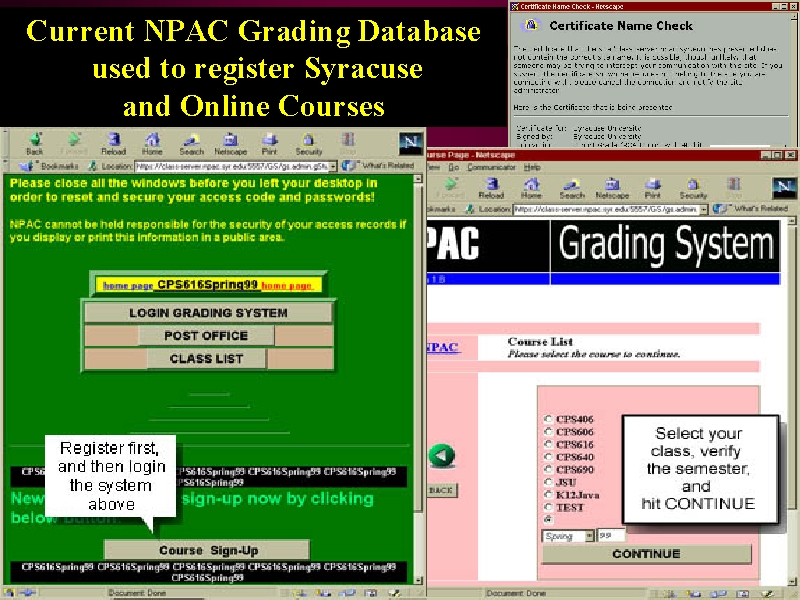Screen dimensions: 800x600
Task: Expand the Location history dropdown in the green window
Action: pyautogui.click(x=333, y=166)
